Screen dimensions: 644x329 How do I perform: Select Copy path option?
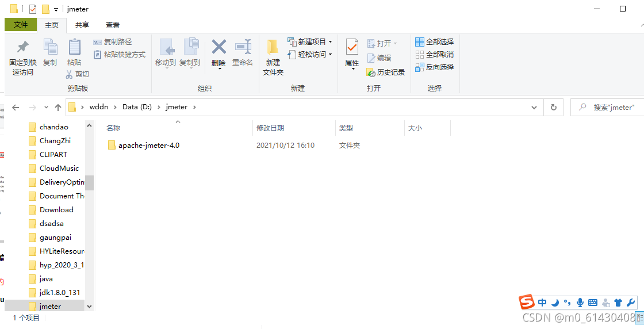(x=113, y=42)
